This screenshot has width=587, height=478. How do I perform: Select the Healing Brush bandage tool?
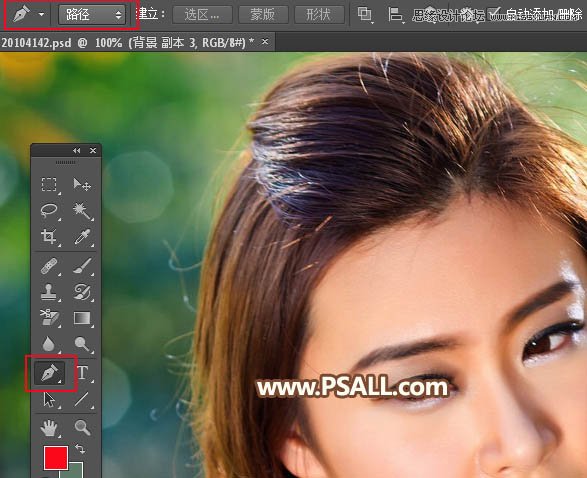pos(49,266)
